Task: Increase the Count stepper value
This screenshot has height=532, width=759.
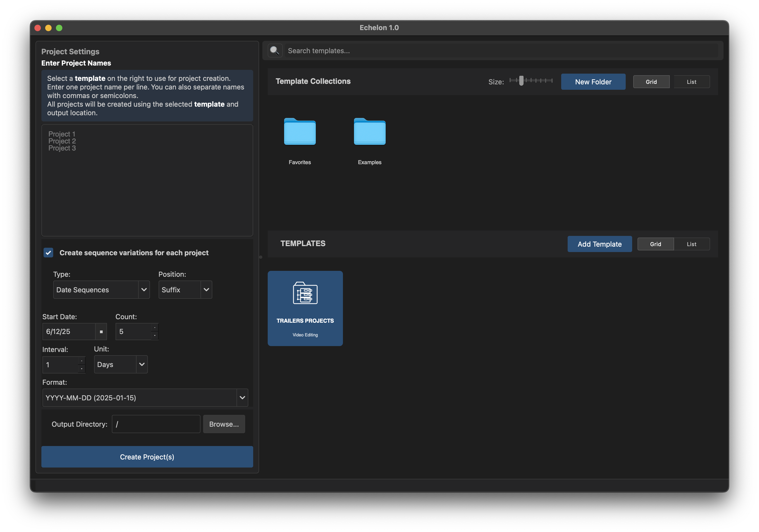Action: pos(155,328)
